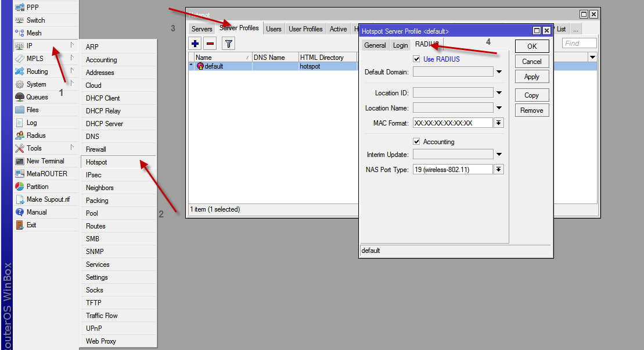Select Hotspot in the IP submenu
Screen dimensions: 644x350
118,162
